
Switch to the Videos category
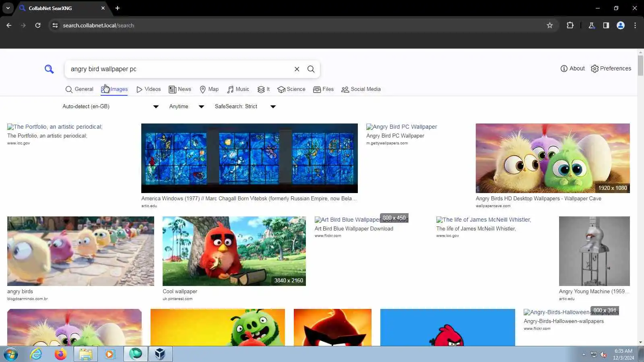coord(149,89)
